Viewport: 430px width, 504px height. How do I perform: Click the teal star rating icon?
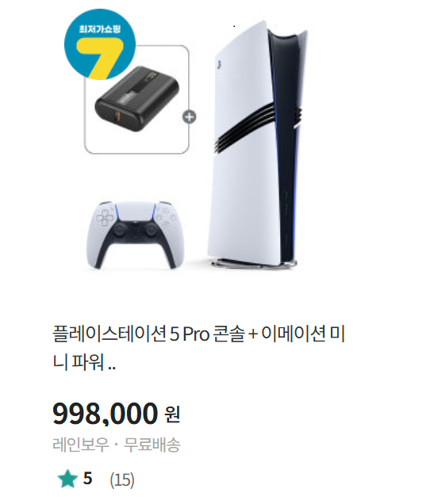(67, 479)
